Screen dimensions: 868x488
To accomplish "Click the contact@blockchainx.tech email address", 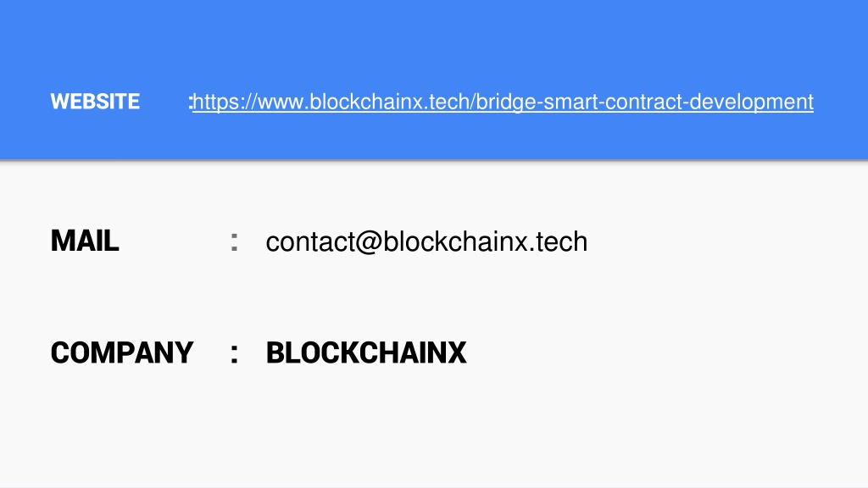I will tap(426, 241).
